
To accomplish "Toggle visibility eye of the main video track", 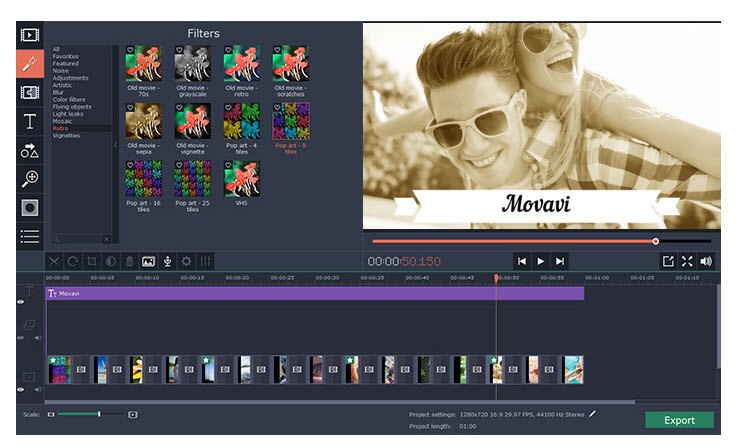I will coord(21,390).
